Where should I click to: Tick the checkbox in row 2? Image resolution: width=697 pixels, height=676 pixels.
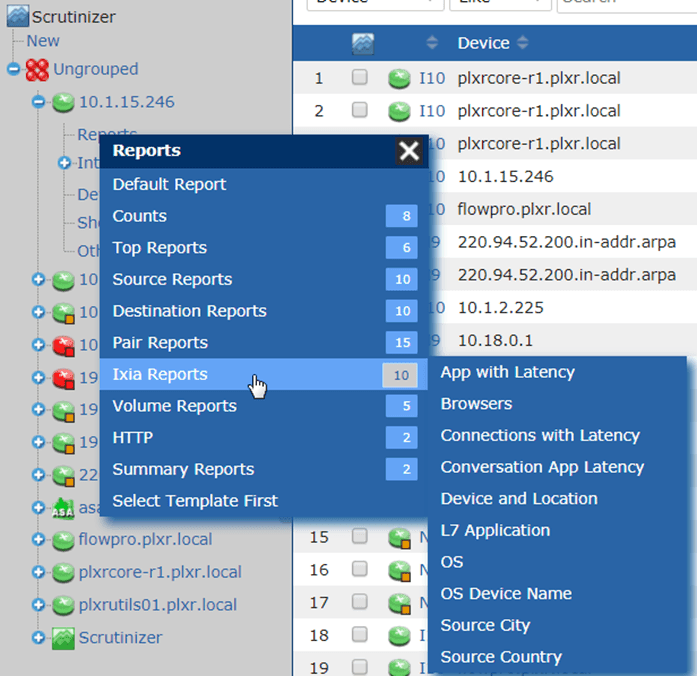pyautogui.click(x=360, y=110)
